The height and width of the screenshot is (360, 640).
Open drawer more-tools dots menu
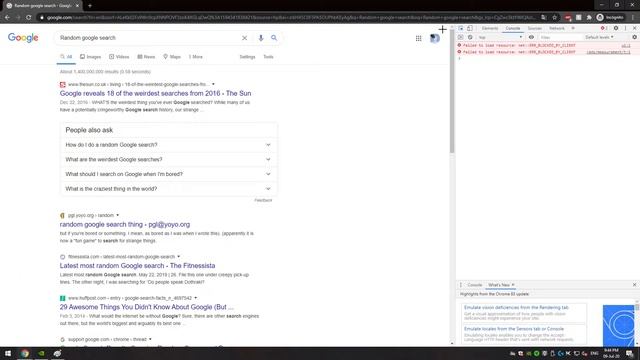461,285
